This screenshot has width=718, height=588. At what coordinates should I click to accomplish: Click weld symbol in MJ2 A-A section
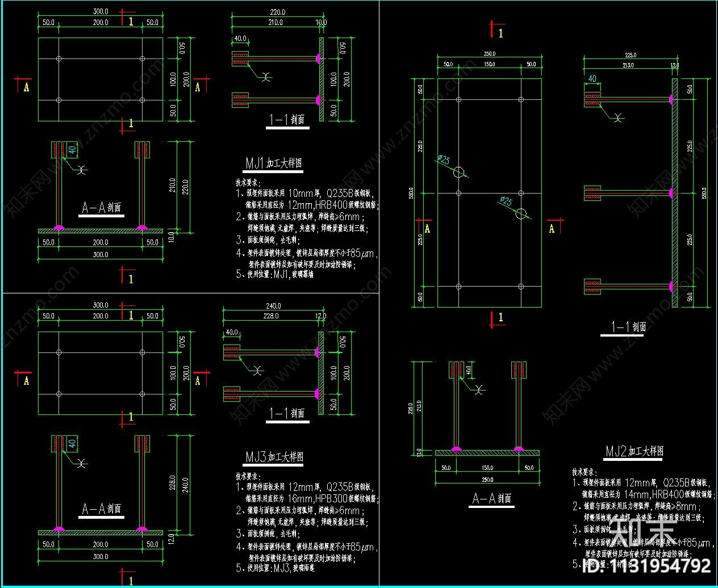tap(480, 390)
